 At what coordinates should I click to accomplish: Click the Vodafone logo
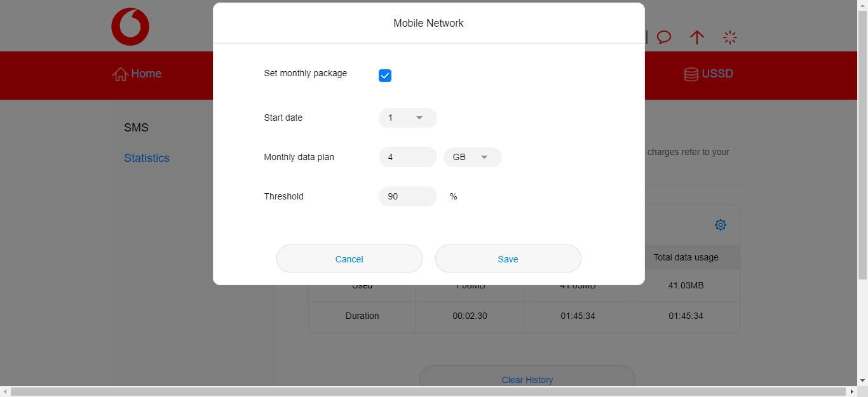[x=130, y=26]
